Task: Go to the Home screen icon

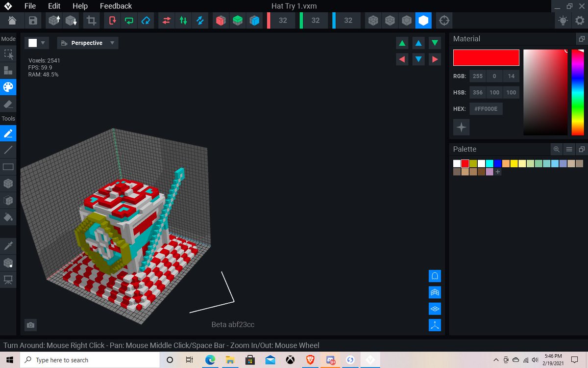Action: [12, 21]
